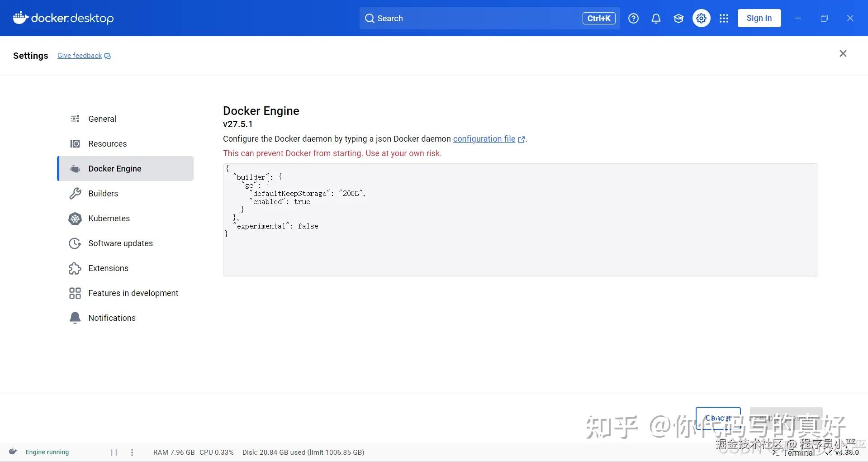This screenshot has height=462, width=868.
Task: Open the Notifications settings section
Action: tap(125, 318)
